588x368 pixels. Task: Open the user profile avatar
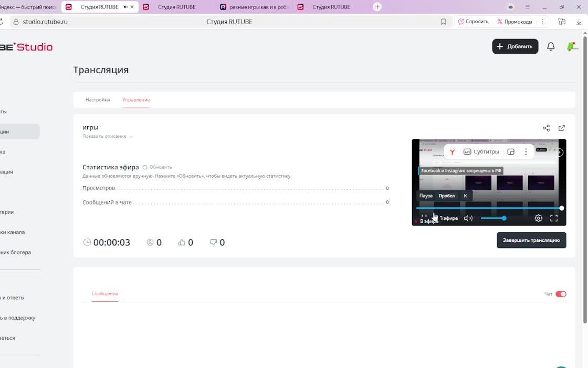[572, 47]
